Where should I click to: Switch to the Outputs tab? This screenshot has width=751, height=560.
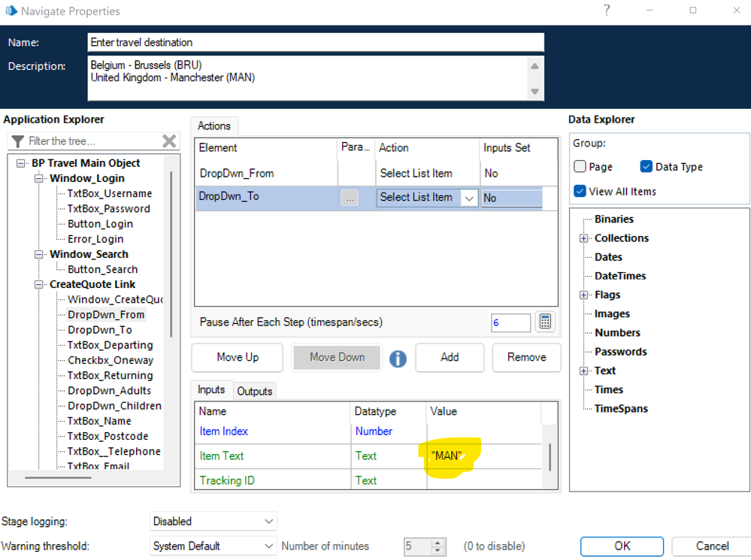pyautogui.click(x=254, y=391)
